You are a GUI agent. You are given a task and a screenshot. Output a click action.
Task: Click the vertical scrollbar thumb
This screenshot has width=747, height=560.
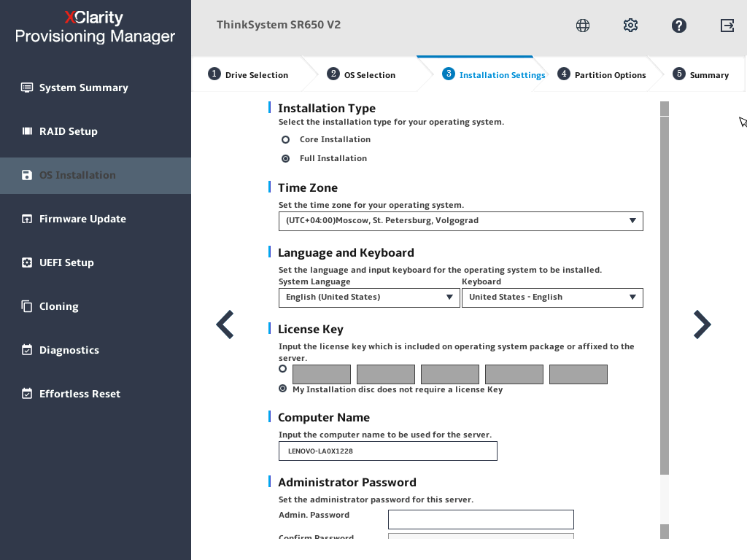[665, 295]
